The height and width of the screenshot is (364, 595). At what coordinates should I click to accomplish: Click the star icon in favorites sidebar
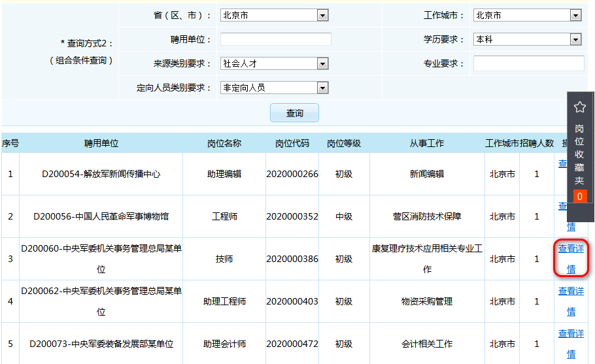coord(579,107)
